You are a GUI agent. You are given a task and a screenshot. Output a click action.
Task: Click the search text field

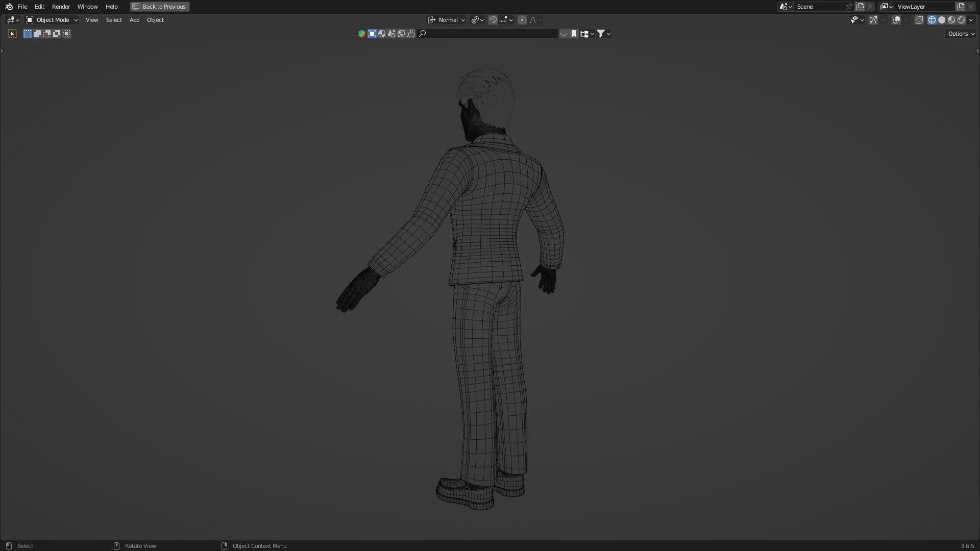tap(487, 34)
